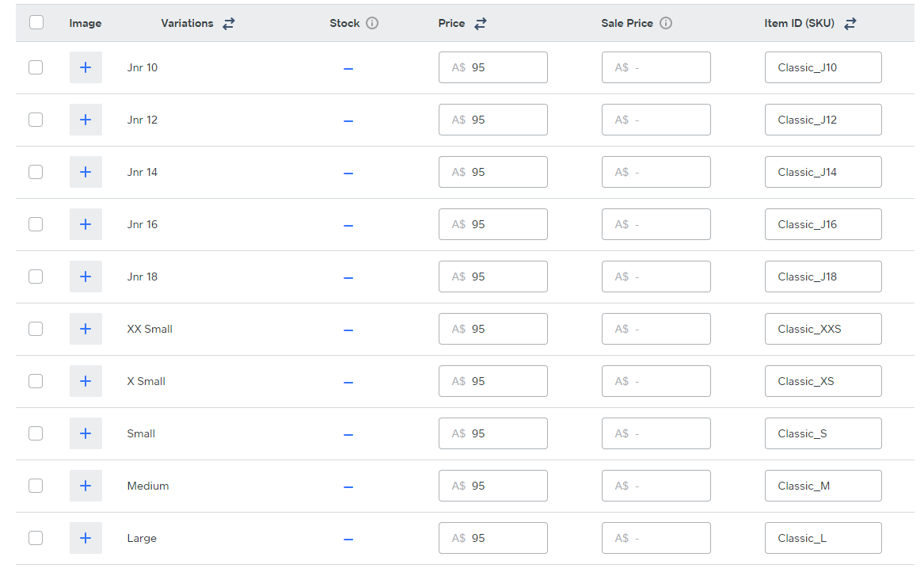
Task: Click stock dash for Jnr 16
Action: click(348, 226)
